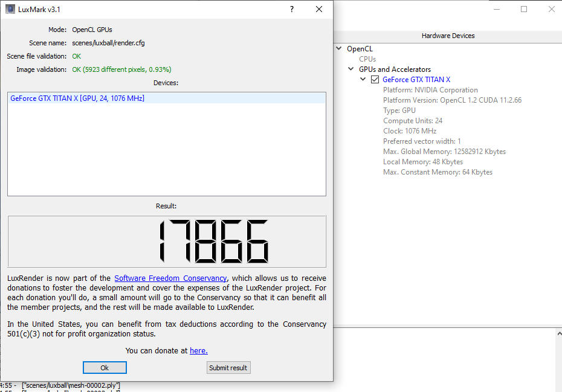
Task: Select the 'Type: GPU' row
Action: click(x=399, y=111)
